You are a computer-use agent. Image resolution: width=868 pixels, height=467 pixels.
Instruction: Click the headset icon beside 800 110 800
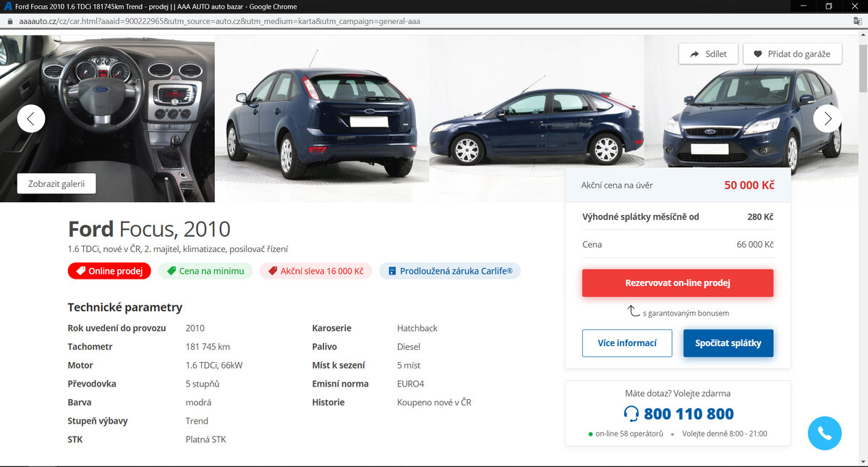pos(631,414)
